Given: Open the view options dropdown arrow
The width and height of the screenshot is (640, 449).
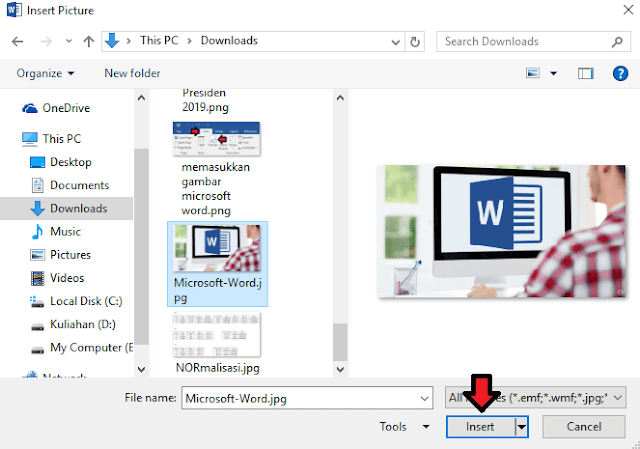Looking at the screenshot, I should point(553,73).
